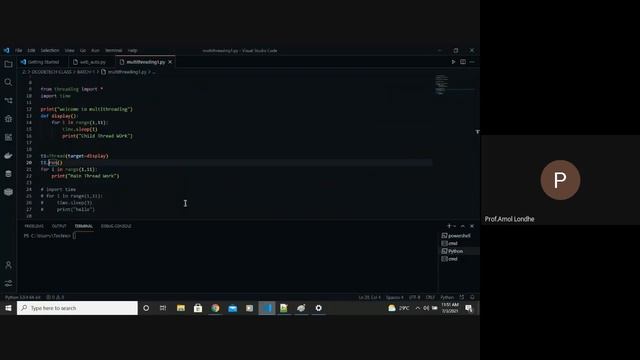Switch to the Debug Console panel tab
Screen dimensions: 640x360
point(116,226)
